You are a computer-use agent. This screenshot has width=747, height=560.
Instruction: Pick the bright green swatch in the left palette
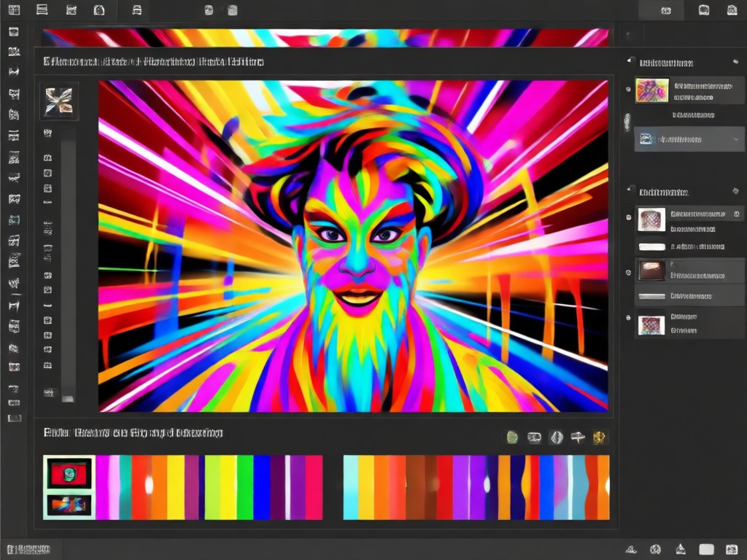(x=245, y=487)
